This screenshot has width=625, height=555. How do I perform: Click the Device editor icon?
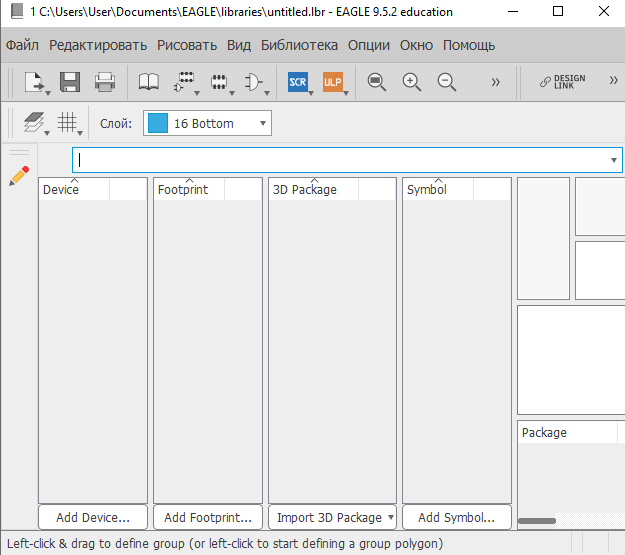click(x=184, y=82)
